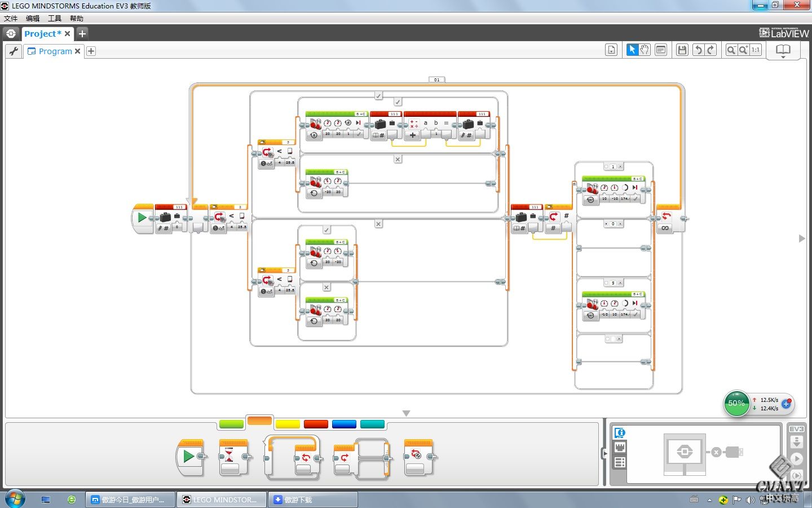Select the blue Advanced palette tab
812x508 pixels.
(344, 424)
